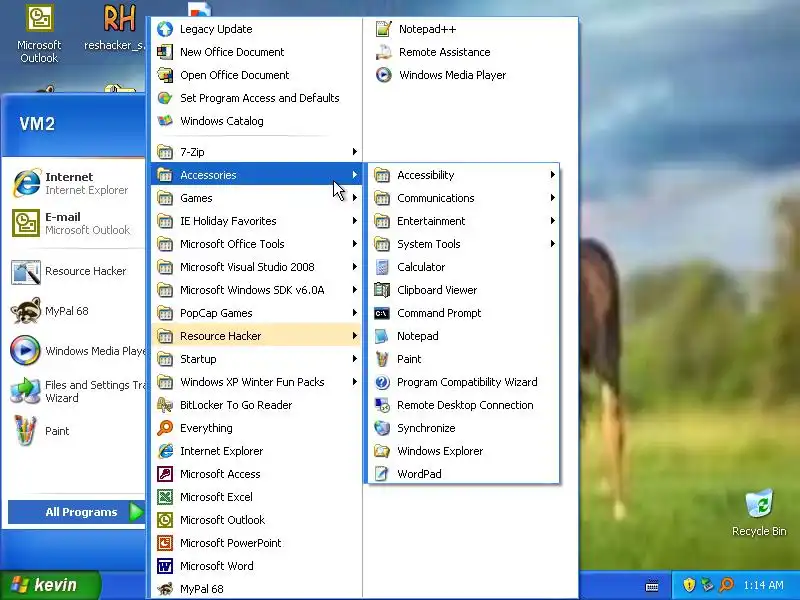Image resolution: width=800 pixels, height=600 pixels.
Task: Open Windows XP Winter Fun Packs folder
Action: (257, 382)
